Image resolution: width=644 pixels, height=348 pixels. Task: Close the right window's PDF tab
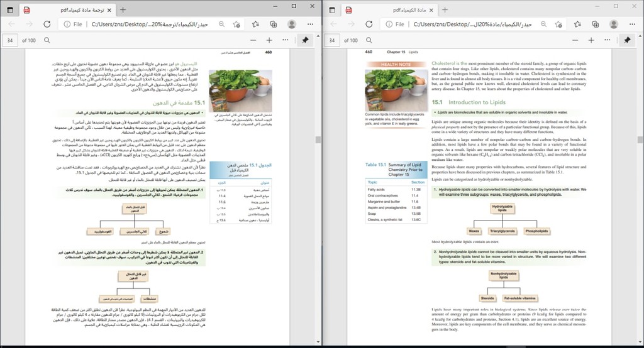point(431,10)
